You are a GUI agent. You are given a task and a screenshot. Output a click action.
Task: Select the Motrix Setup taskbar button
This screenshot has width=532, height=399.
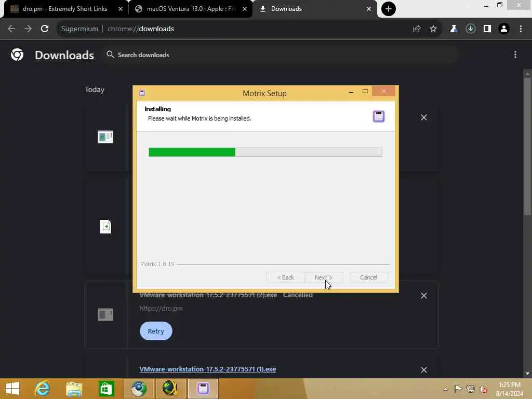click(x=203, y=389)
